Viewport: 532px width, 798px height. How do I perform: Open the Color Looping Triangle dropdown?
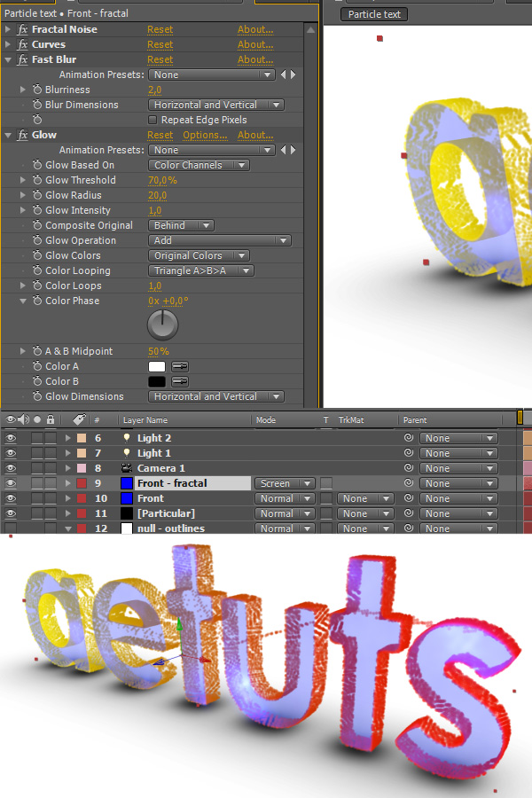(200, 270)
